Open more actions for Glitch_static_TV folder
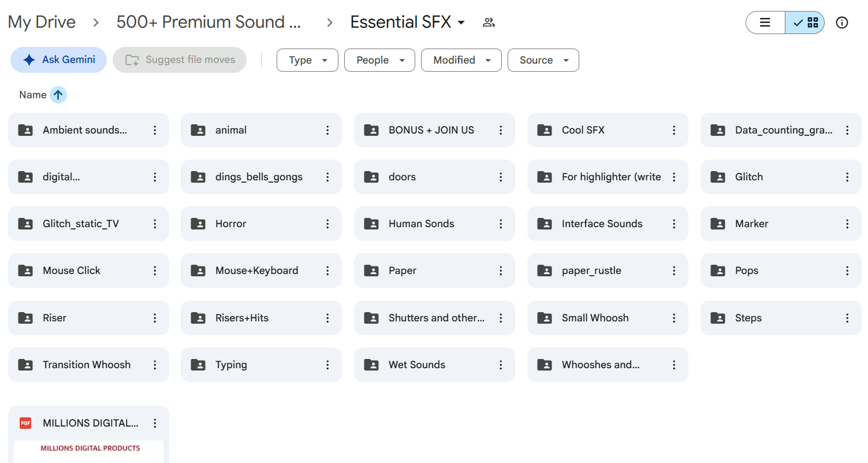The height and width of the screenshot is (463, 868). coord(155,224)
